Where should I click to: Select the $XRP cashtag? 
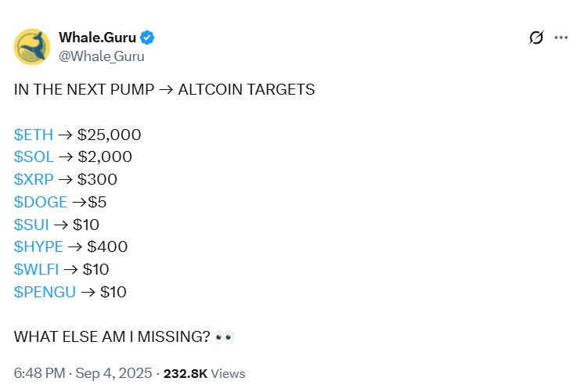click(x=34, y=179)
